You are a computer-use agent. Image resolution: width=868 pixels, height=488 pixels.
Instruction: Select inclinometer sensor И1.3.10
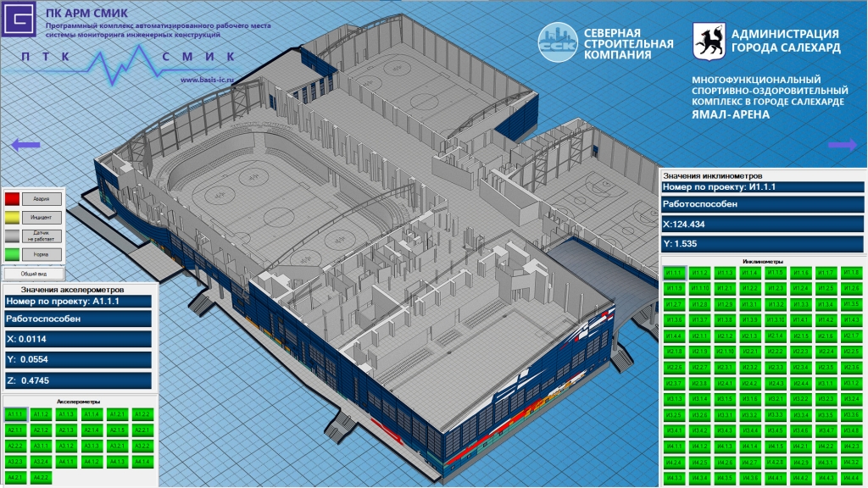[x=776, y=319]
